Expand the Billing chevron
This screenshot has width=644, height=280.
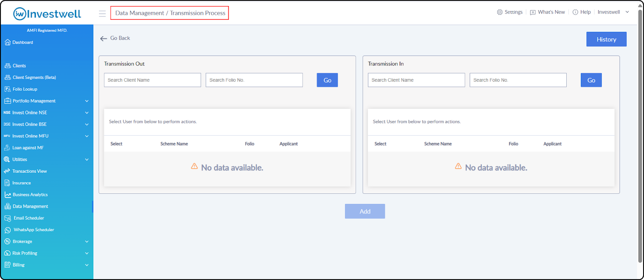(87, 265)
